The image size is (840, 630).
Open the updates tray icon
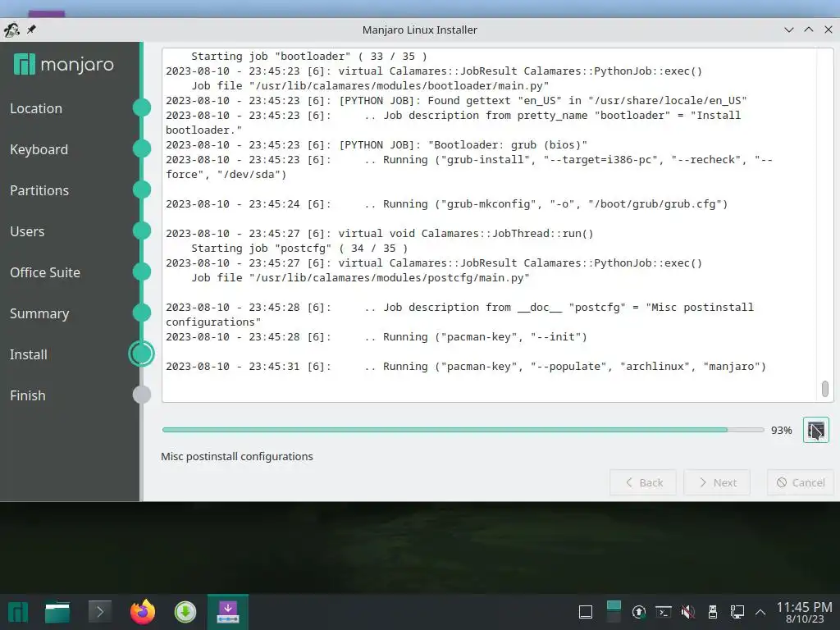[638, 612]
